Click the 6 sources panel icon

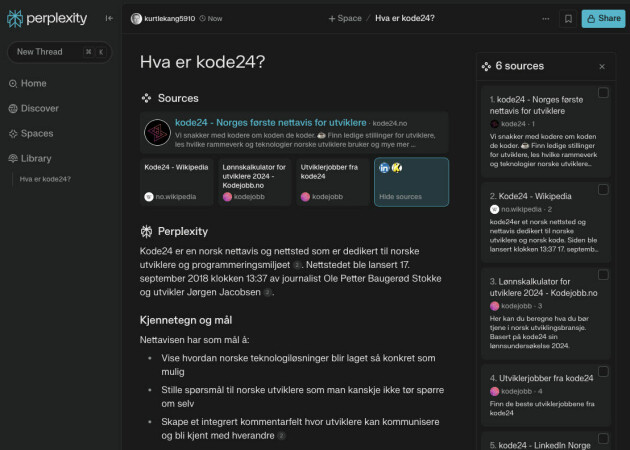[x=486, y=67]
